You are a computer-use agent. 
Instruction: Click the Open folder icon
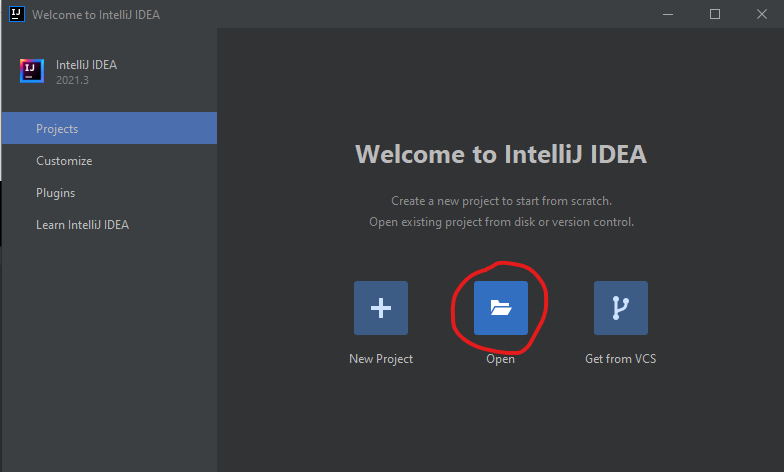(x=500, y=308)
